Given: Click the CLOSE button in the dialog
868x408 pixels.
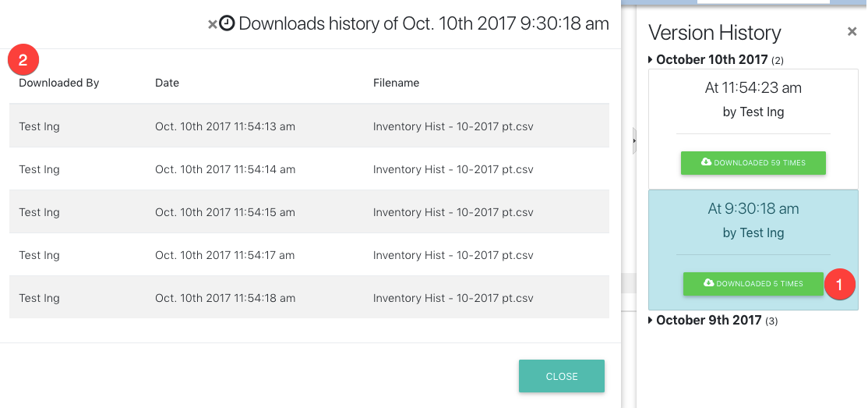Looking at the screenshot, I should 561,376.
